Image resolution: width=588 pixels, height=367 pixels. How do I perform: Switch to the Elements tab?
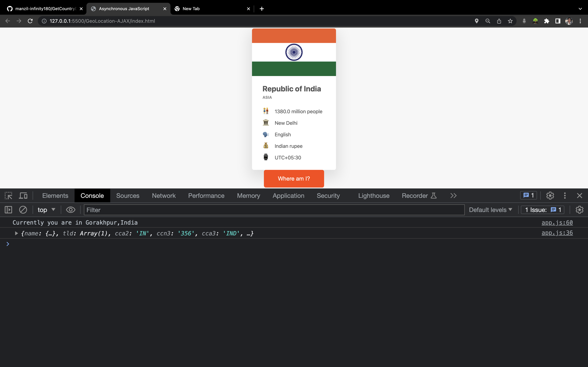[x=55, y=195]
